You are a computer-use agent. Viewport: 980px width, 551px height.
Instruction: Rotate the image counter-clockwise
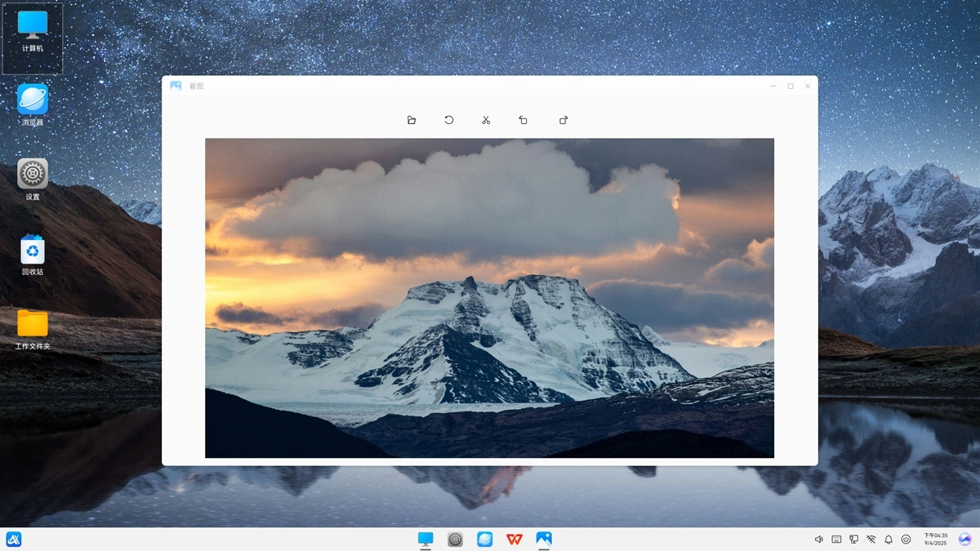point(523,120)
